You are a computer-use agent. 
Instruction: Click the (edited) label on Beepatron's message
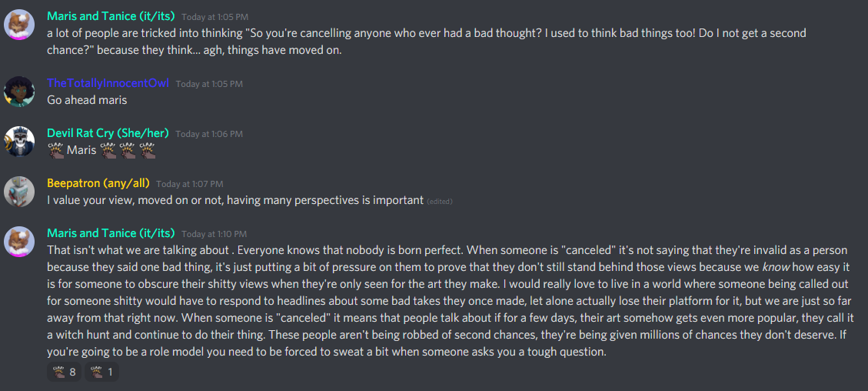440,202
